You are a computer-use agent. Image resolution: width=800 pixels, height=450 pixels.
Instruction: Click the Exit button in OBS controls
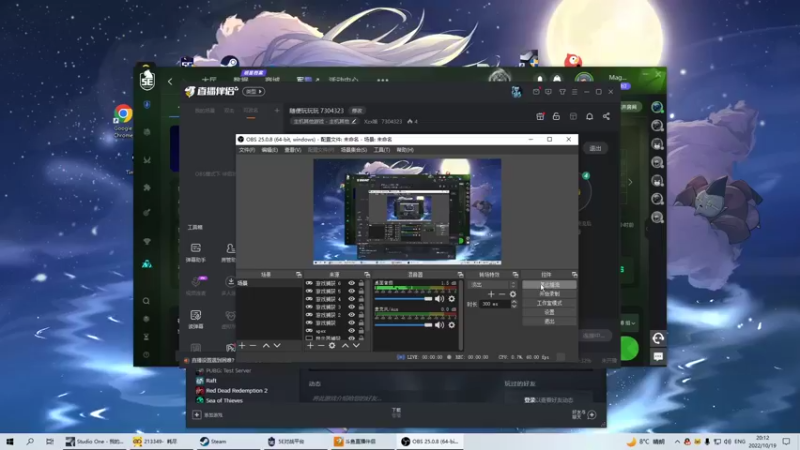tap(549, 321)
